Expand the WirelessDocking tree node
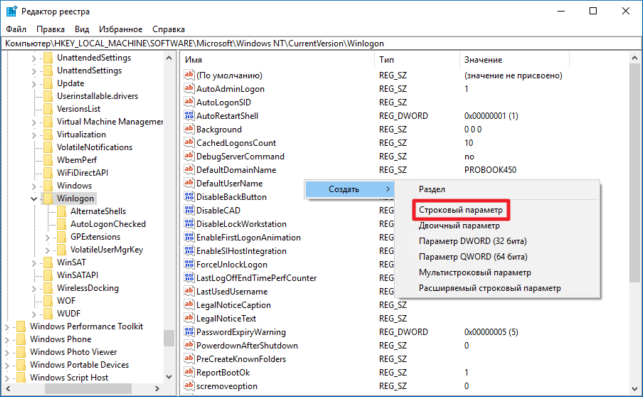 pos(34,289)
